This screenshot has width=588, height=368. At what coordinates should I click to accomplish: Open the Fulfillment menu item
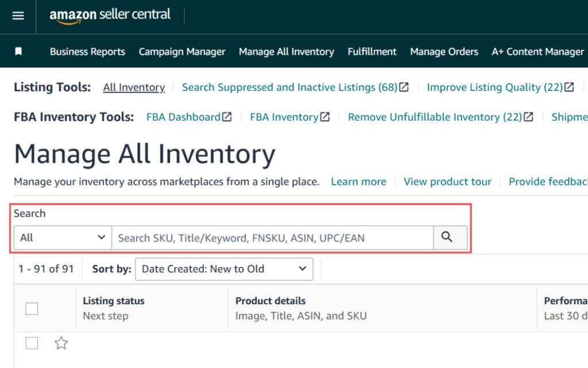click(x=372, y=52)
